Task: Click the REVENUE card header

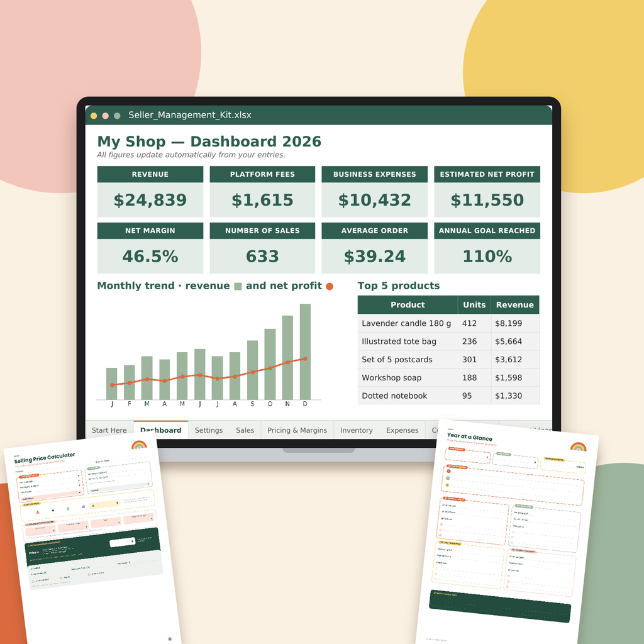Action: coord(150,174)
